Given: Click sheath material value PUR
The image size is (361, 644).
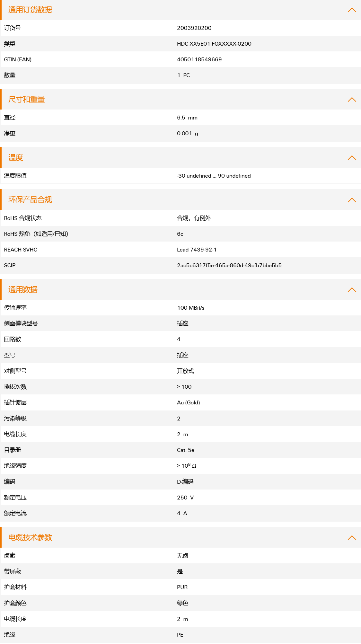Looking at the screenshot, I should [182, 587].
